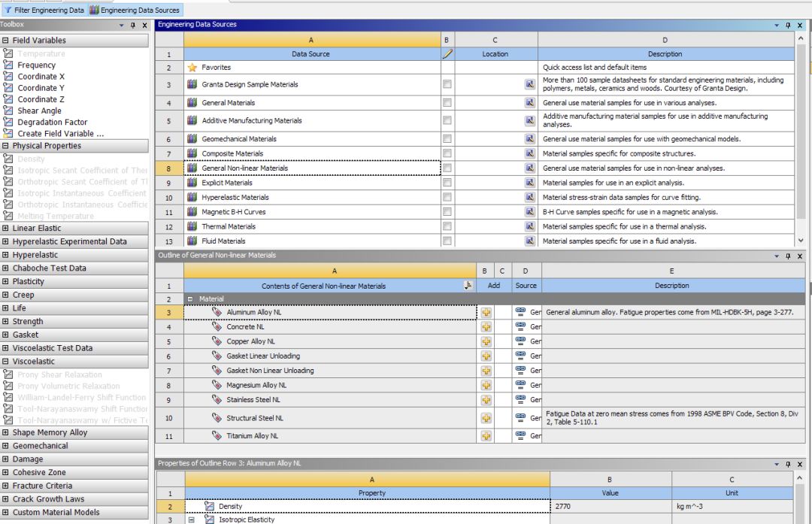This screenshot has height=524, width=812.
Task: Open the Engineering Data Sources tab
Action: (135, 11)
